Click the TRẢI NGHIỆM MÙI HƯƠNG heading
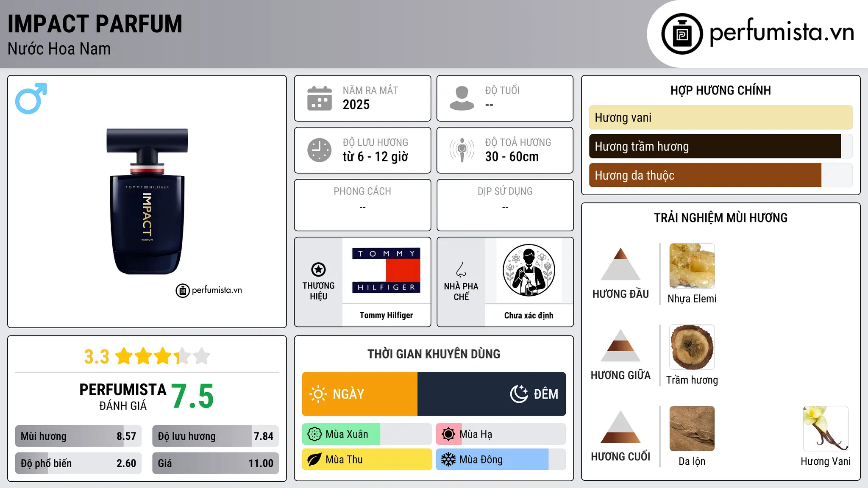This screenshot has width=868, height=488. (x=721, y=218)
